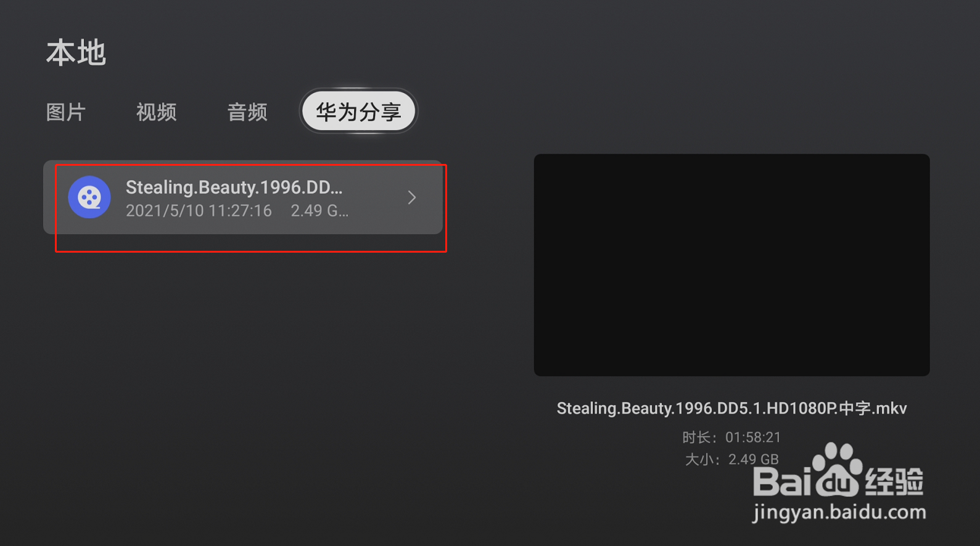Switch to the 图片 tab
Image resolution: width=980 pixels, height=546 pixels.
click(x=66, y=112)
